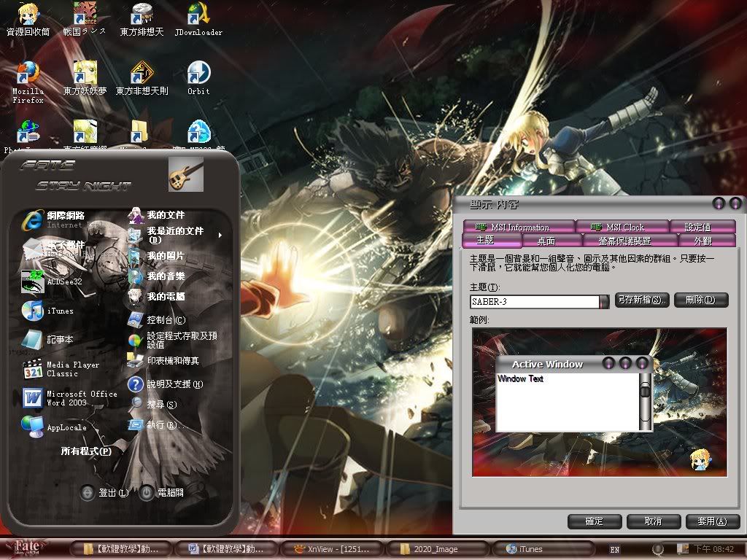
Task: Launch JDownloader from the desktop
Action: click(x=198, y=19)
